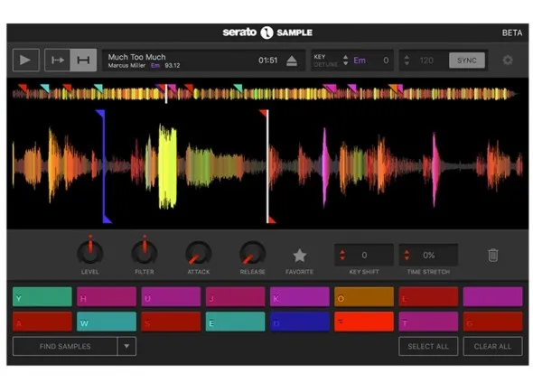This screenshot has width=533, height=392.
Task: Trigger the red S pad
Action: point(171,322)
